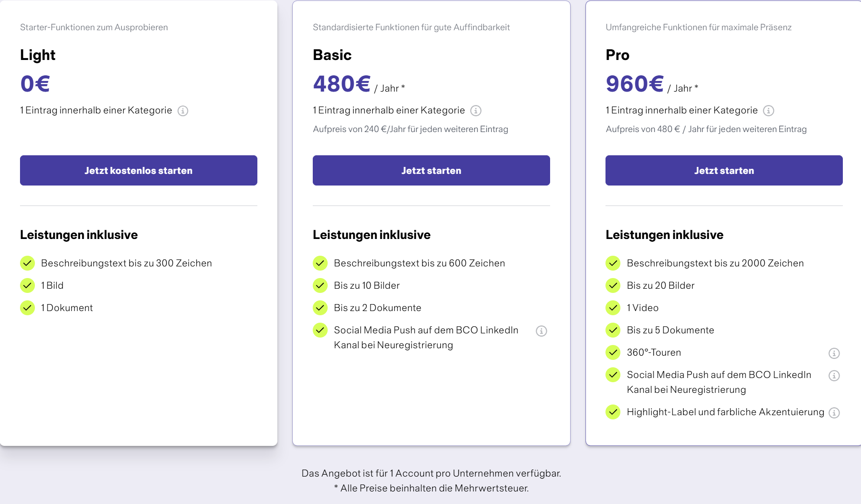861x504 pixels.
Task: Open info for the 360°-Touren feature
Action: (x=834, y=353)
